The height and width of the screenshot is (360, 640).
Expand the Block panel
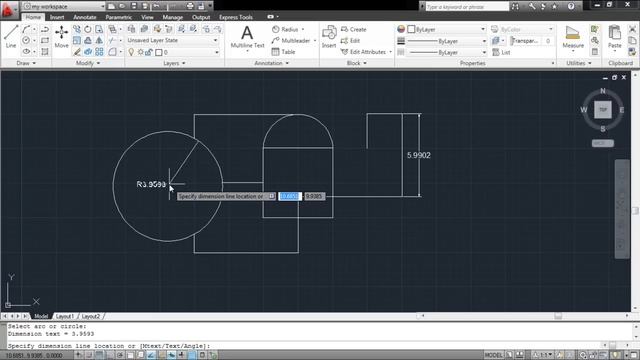pyautogui.click(x=357, y=63)
